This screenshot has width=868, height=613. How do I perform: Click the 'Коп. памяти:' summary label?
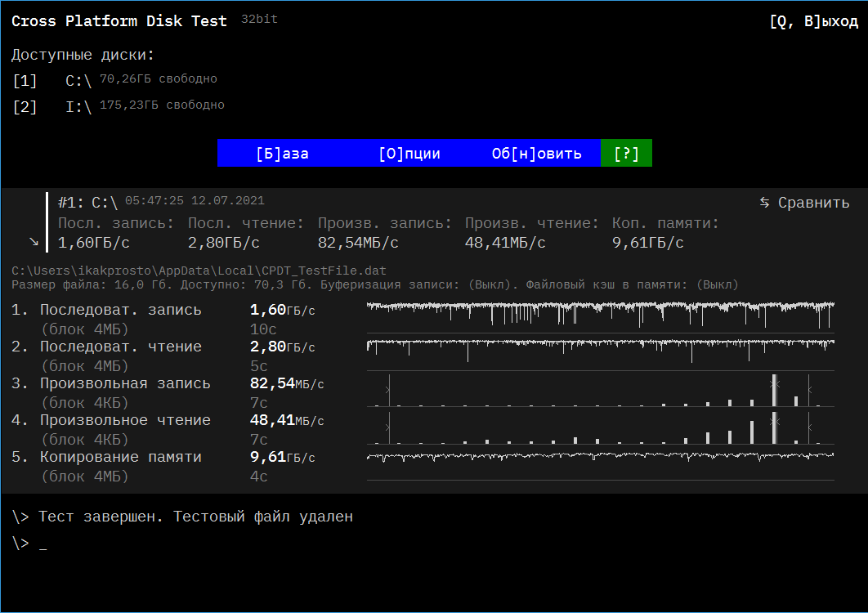pyautogui.click(x=665, y=223)
